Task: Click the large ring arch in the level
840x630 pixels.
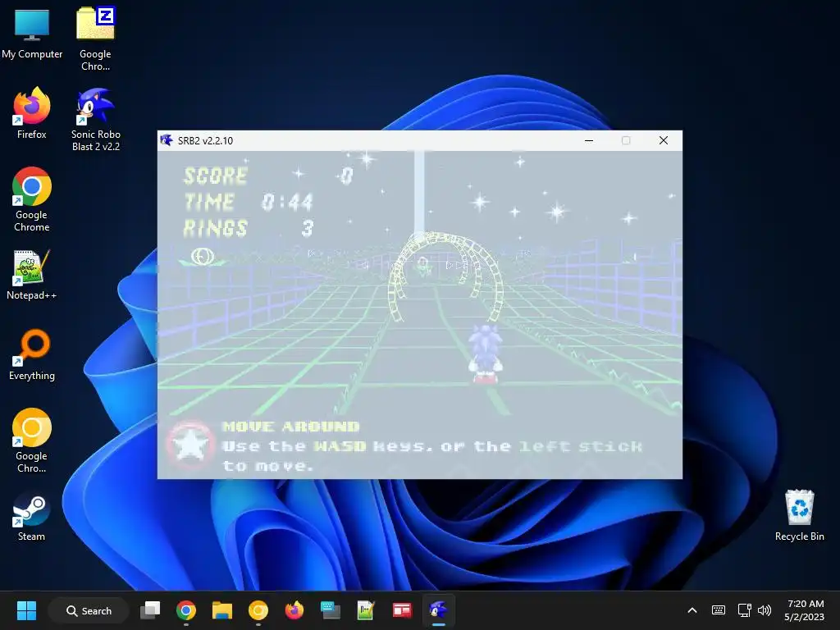Action: [x=445, y=276]
